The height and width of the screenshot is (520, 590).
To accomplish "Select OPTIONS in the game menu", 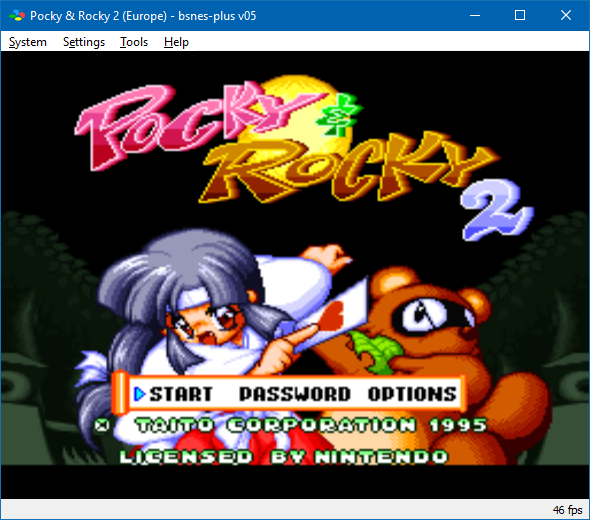I will coord(412,394).
